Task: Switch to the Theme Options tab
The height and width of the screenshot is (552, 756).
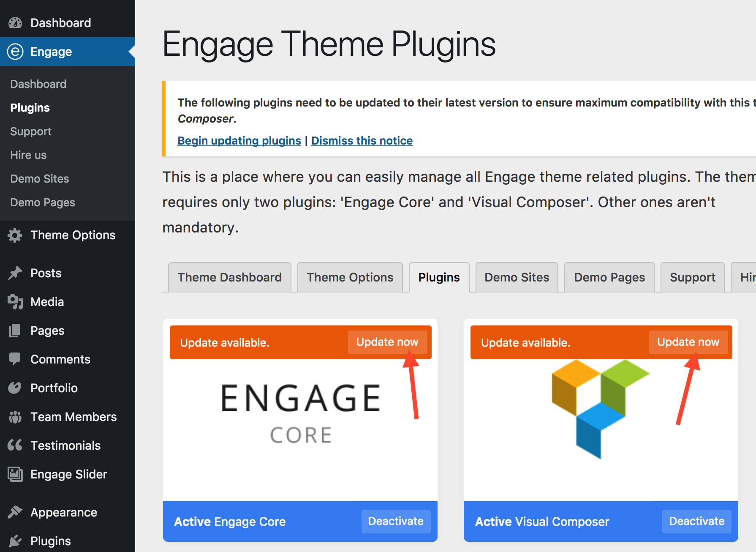Action: 350,277
